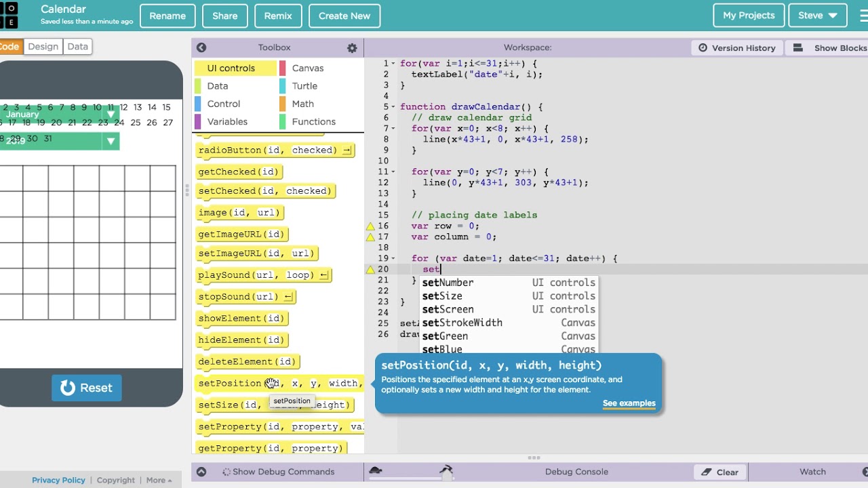Viewport: 868px width, 488px height.
Task: Click the warning triangle on line 16
Action: point(370,226)
